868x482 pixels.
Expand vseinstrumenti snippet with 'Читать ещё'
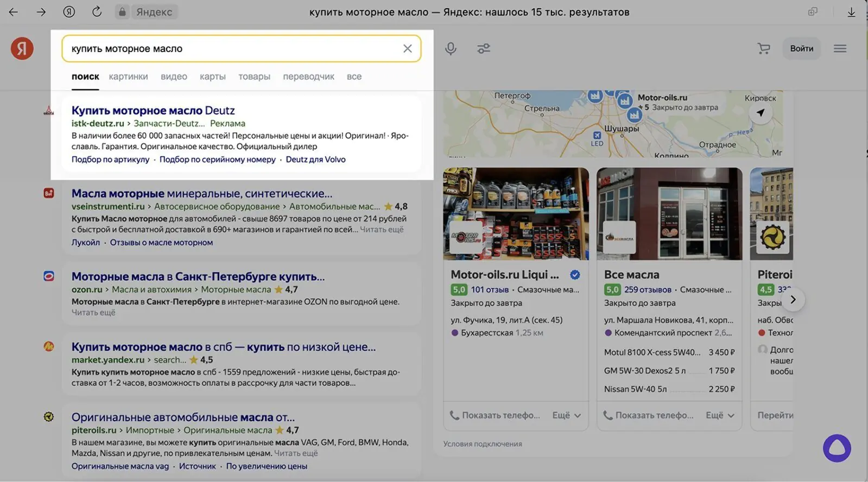coord(382,230)
